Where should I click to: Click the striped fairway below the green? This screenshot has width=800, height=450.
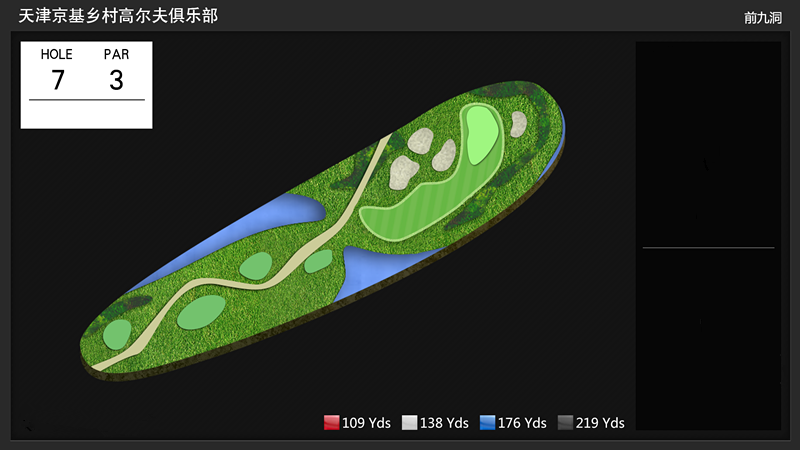click(418, 209)
